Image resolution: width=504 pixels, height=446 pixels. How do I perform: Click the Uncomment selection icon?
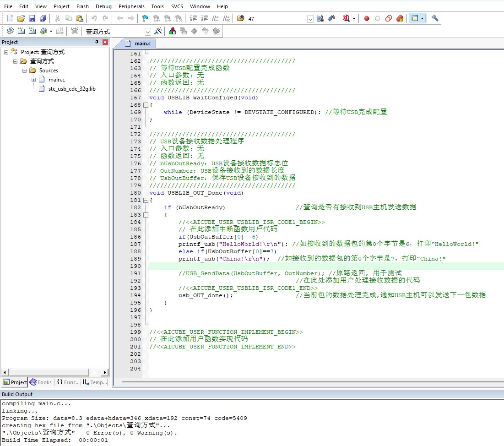coord(226,18)
